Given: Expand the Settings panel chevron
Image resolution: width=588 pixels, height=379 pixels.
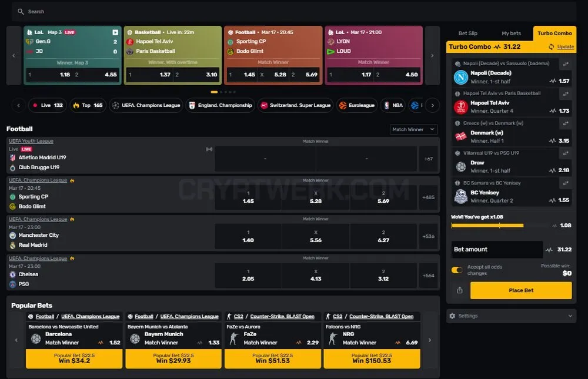Looking at the screenshot, I should click(x=570, y=316).
